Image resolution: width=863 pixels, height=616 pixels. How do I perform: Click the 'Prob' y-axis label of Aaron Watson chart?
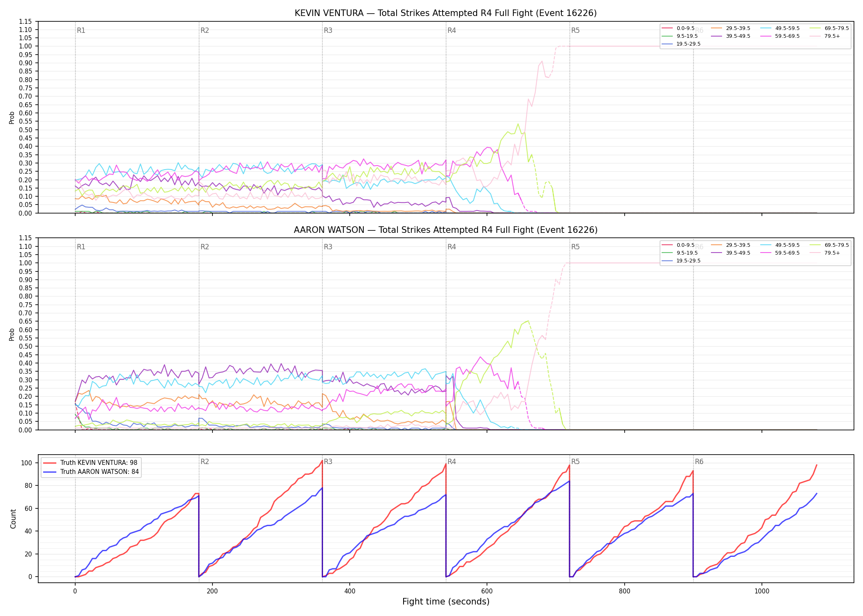12,334
